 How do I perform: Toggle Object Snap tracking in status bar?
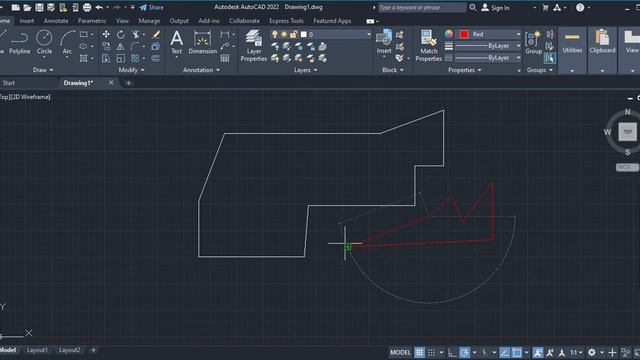[504, 352]
